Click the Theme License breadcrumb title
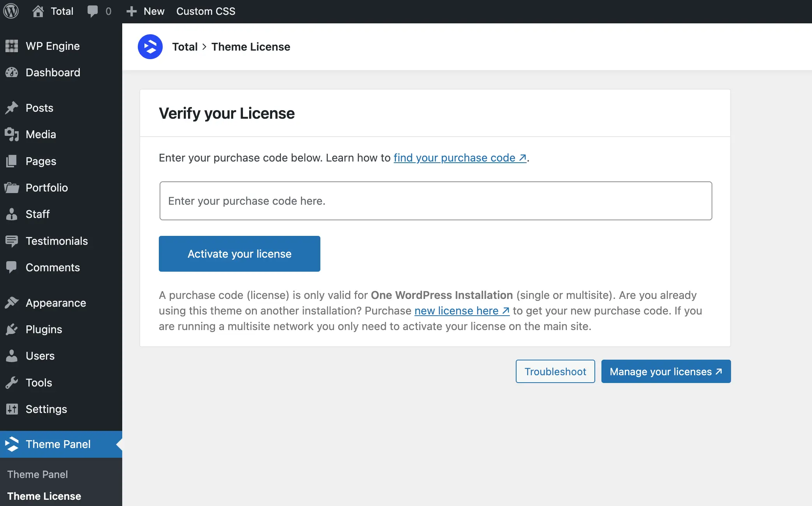The width and height of the screenshot is (812, 506). tap(251, 47)
